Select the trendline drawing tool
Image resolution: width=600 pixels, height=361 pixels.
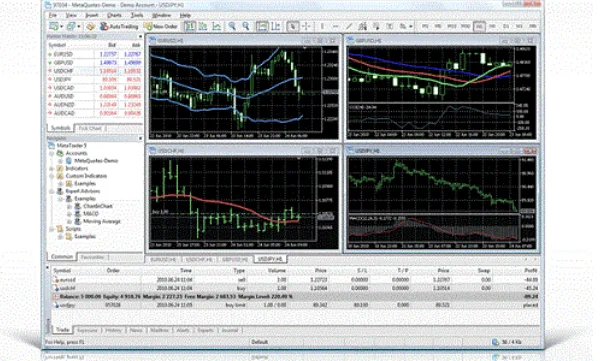[x=349, y=26]
